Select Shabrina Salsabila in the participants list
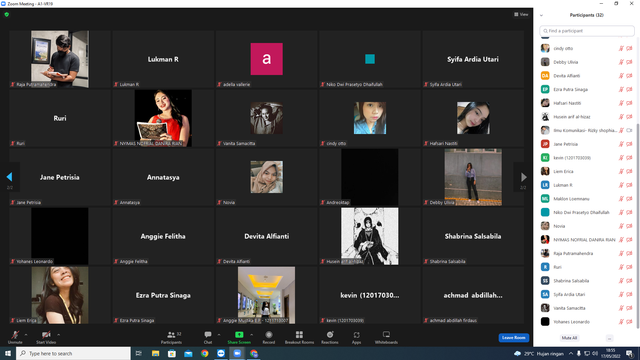 tap(587, 281)
